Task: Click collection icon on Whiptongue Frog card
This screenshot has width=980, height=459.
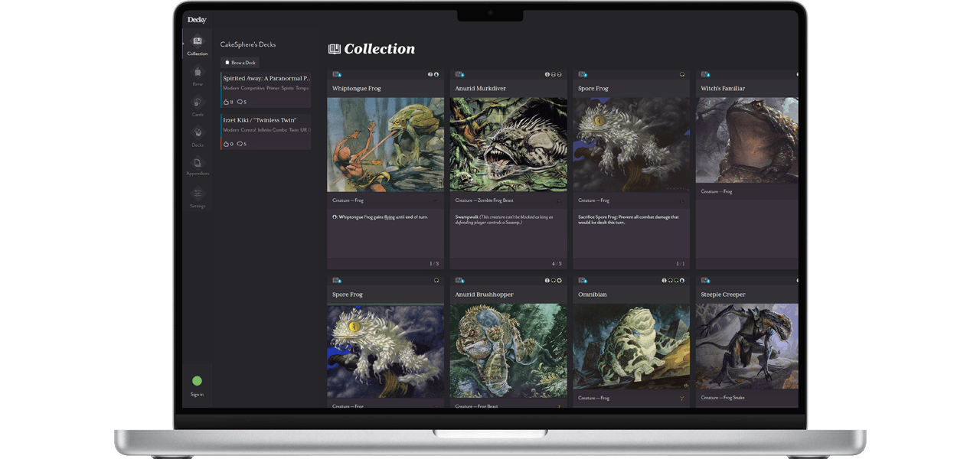Action: pos(337,74)
